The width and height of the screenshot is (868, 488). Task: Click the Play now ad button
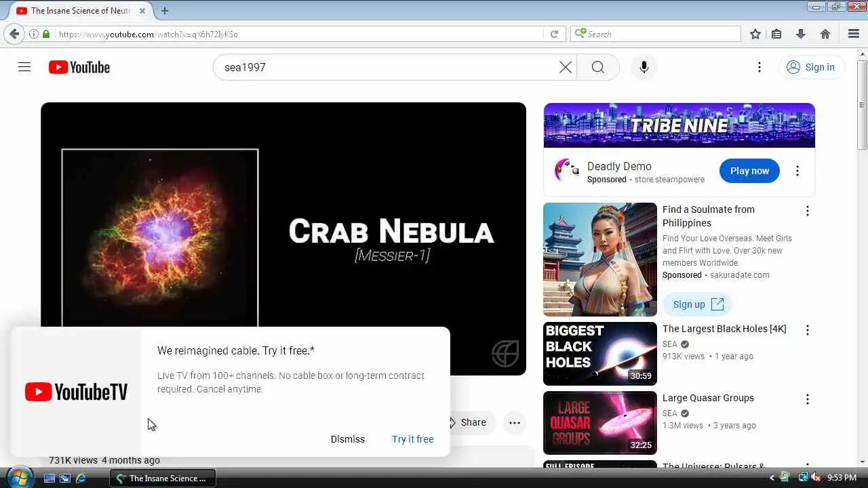(x=749, y=171)
